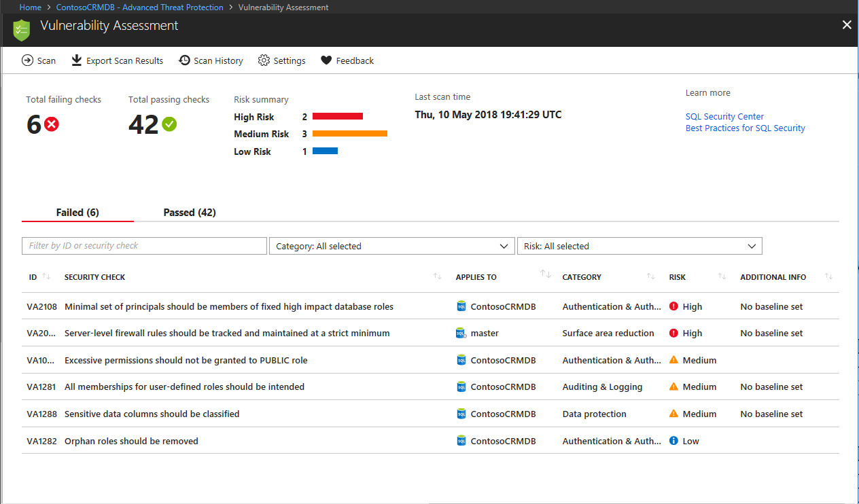The height and width of the screenshot is (504, 859).
Task: Open the Server-level firewall rules check
Action: tap(227, 334)
